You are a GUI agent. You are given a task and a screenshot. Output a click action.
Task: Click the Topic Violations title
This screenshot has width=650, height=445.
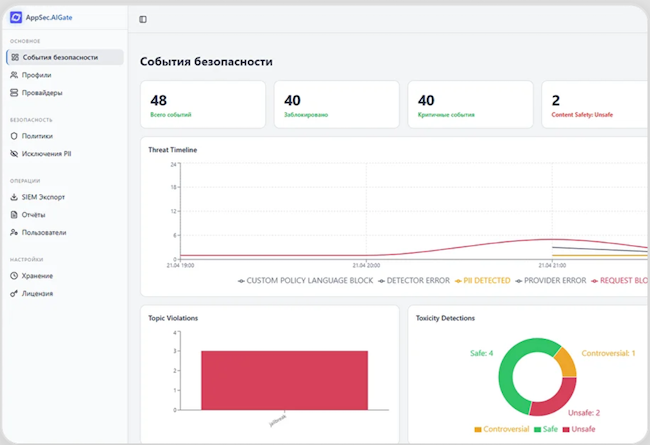173,318
